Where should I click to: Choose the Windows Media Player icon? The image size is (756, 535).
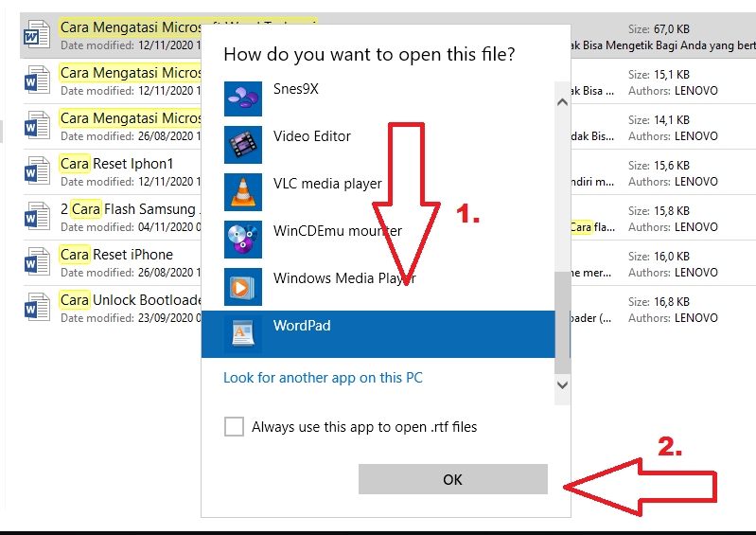coord(243,287)
